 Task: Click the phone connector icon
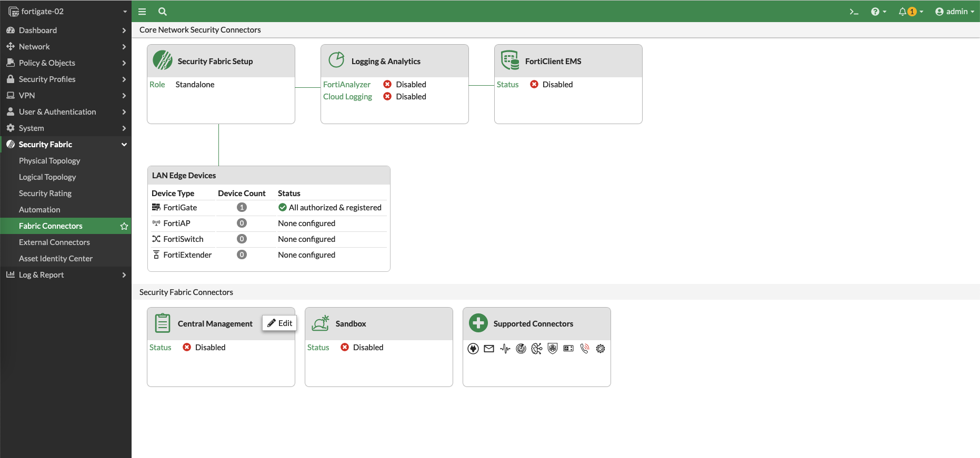pos(584,349)
